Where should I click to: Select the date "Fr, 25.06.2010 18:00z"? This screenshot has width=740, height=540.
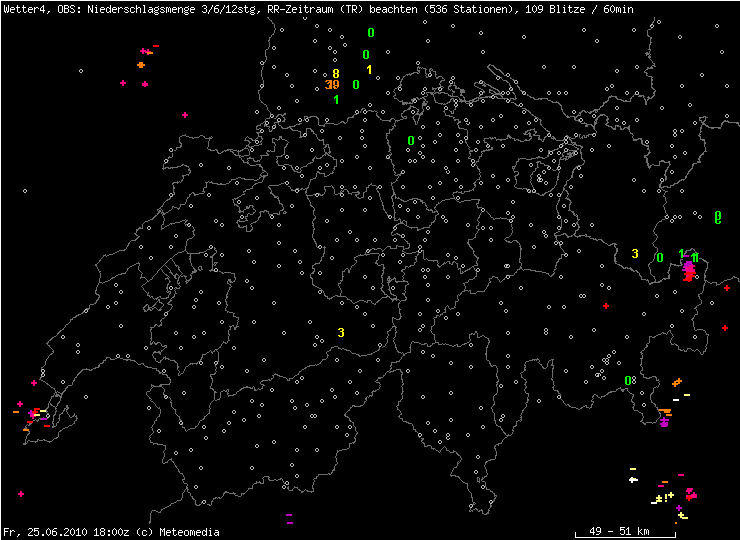67,532
